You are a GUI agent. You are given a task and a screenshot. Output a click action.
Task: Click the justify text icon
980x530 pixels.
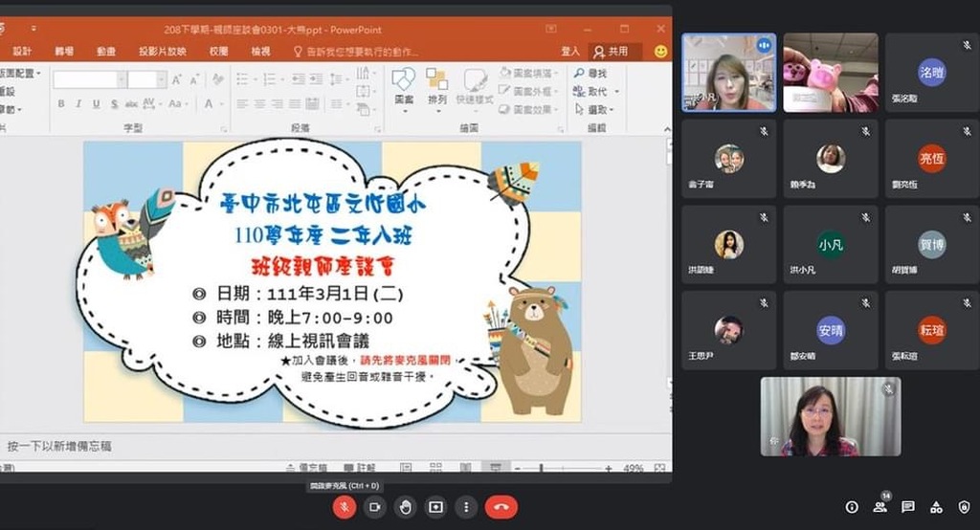click(x=295, y=103)
